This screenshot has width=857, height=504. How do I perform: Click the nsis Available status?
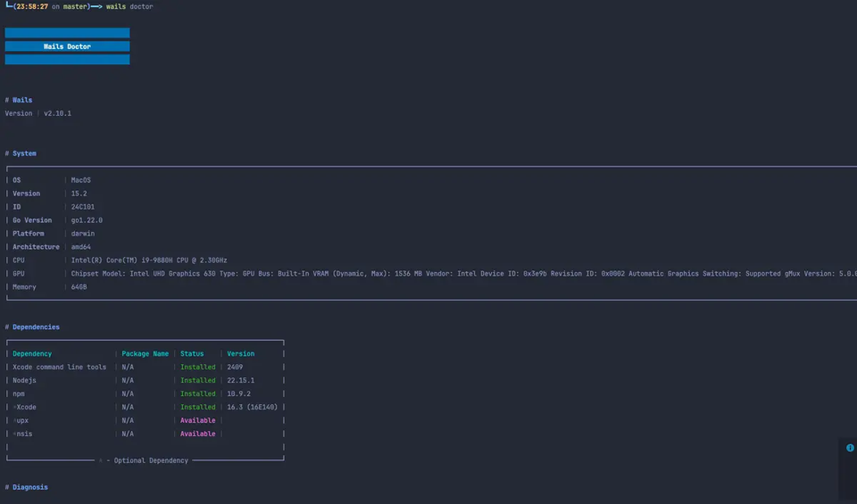pos(198,434)
